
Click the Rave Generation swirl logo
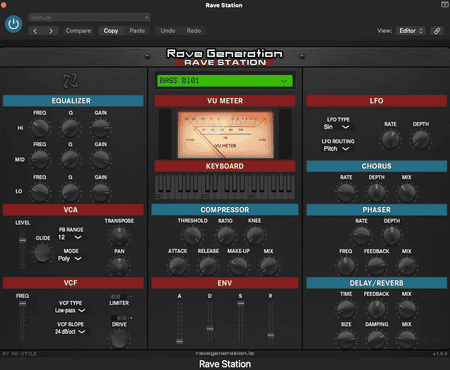71,81
